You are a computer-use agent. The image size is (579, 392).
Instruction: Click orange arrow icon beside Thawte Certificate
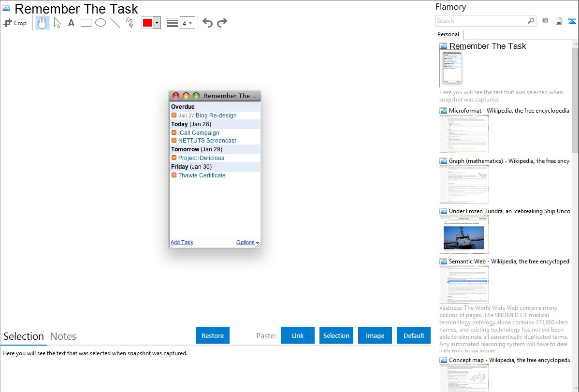tap(174, 175)
